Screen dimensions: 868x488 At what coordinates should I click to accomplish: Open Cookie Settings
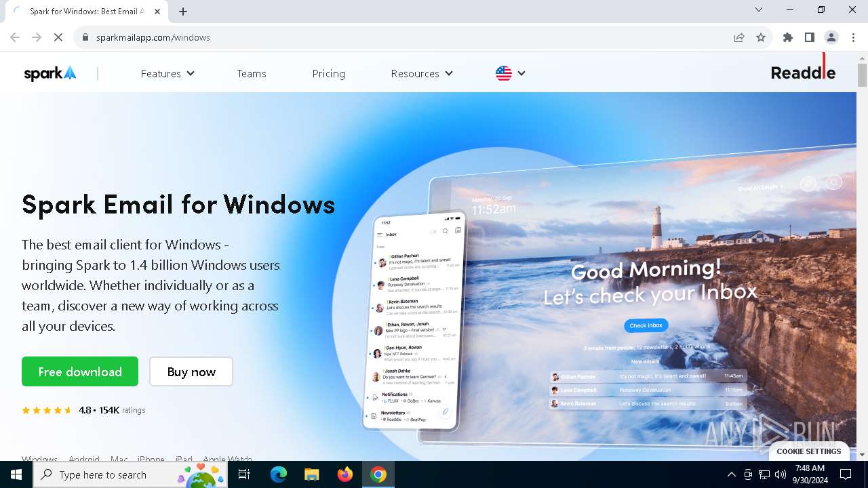point(809,451)
